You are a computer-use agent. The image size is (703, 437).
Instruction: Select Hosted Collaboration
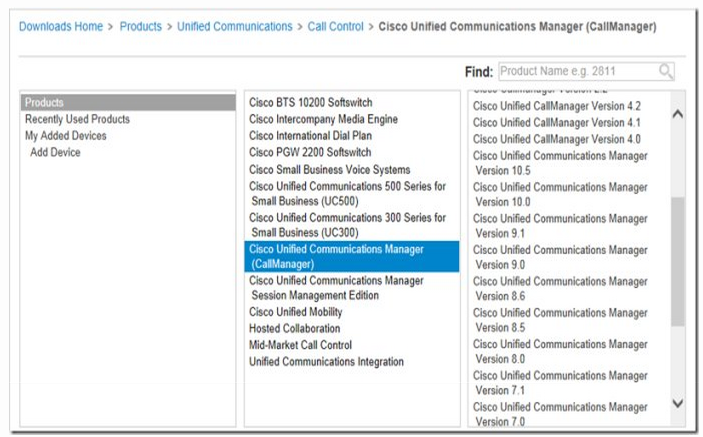295,329
